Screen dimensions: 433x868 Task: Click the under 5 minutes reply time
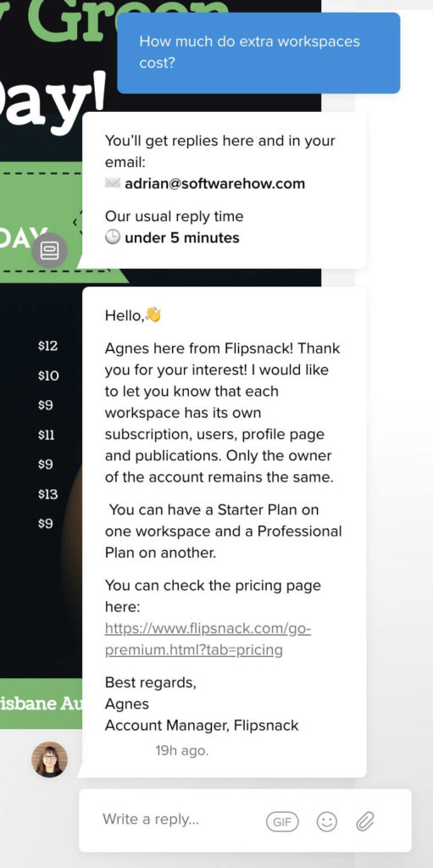tap(182, 238)
